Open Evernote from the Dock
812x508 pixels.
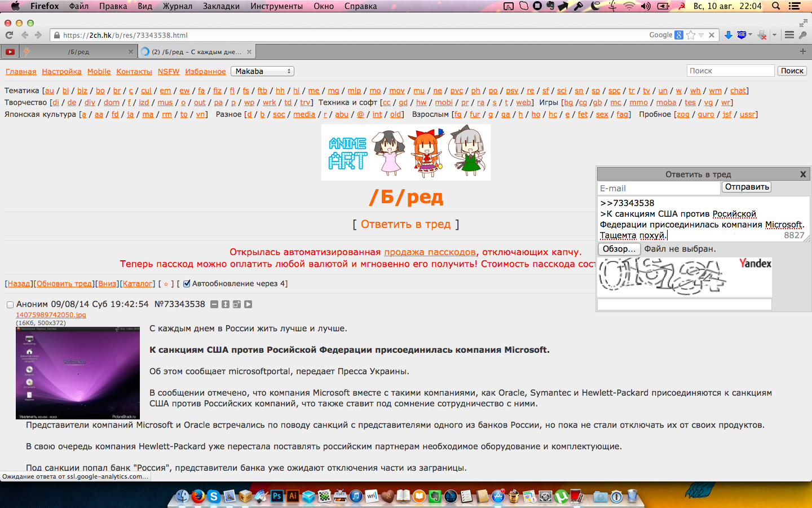tap(435, 496)
